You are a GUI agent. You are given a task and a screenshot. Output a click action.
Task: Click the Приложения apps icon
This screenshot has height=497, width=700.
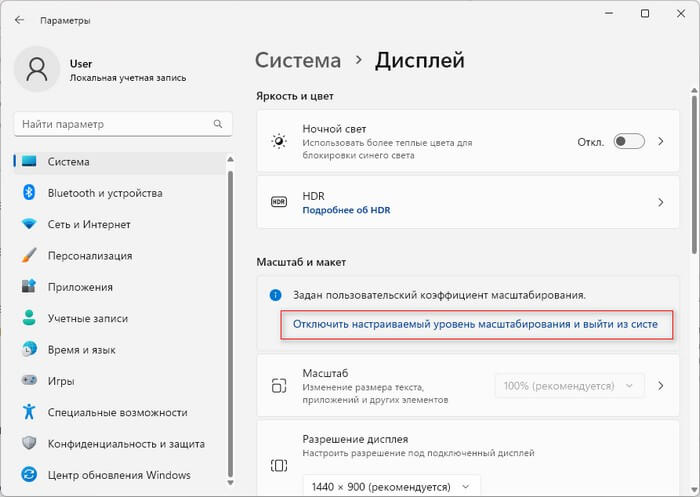coord(29,286)
